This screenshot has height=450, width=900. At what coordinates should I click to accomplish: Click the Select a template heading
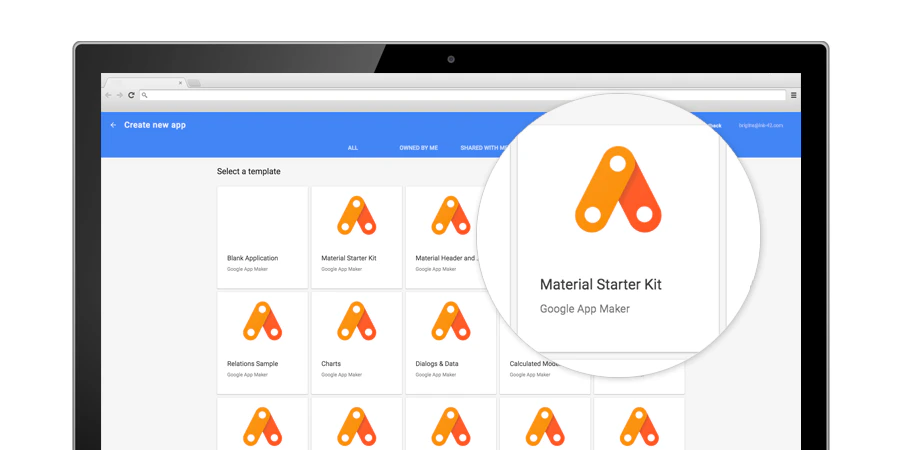249,171
